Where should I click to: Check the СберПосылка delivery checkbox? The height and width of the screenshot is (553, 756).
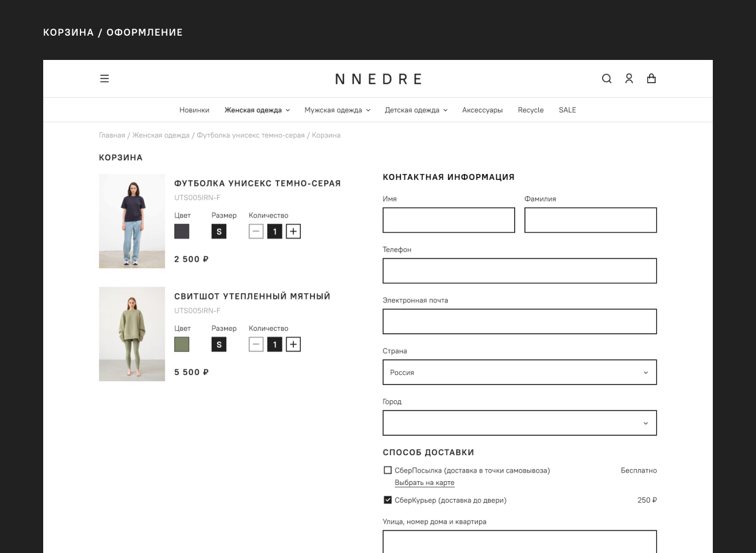point(388,470)
